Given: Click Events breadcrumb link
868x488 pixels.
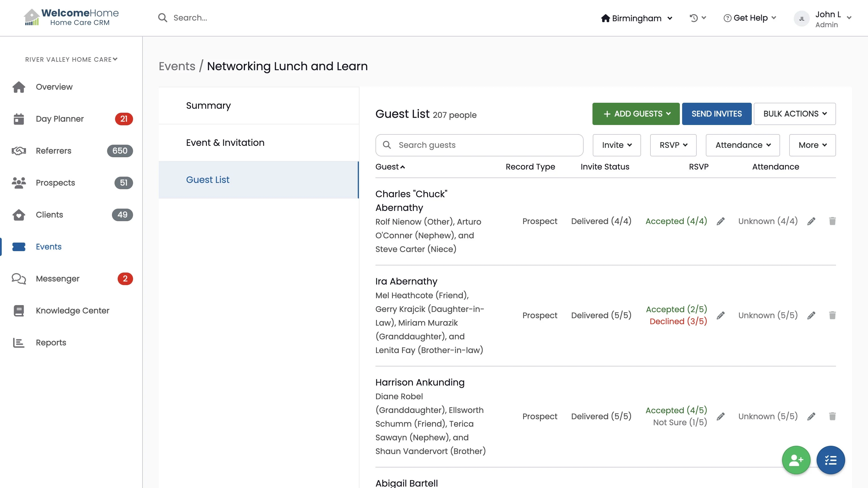Looking at the screenshot, I should (x=177, y=66).
